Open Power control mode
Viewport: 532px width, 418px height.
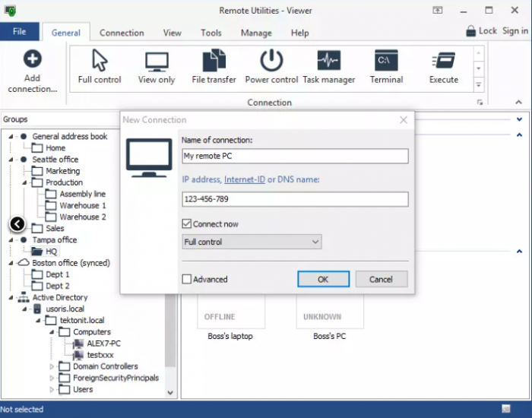click(271, 60)
